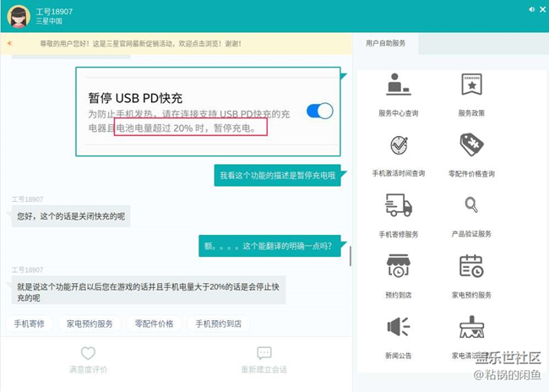Click 重新建立会话 chat button

[264, 360]
